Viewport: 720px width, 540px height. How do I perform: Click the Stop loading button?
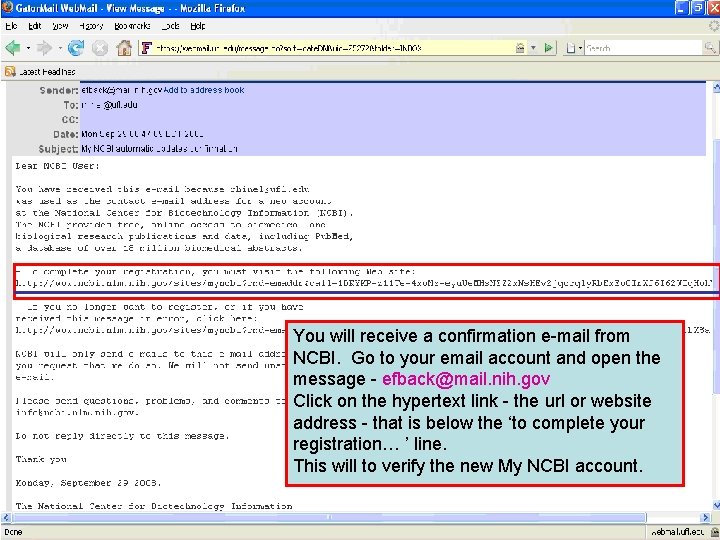(x=100, y=48)
